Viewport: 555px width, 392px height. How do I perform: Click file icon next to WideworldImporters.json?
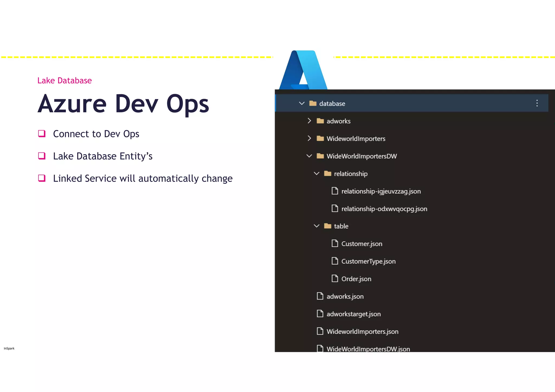point(320,331)
